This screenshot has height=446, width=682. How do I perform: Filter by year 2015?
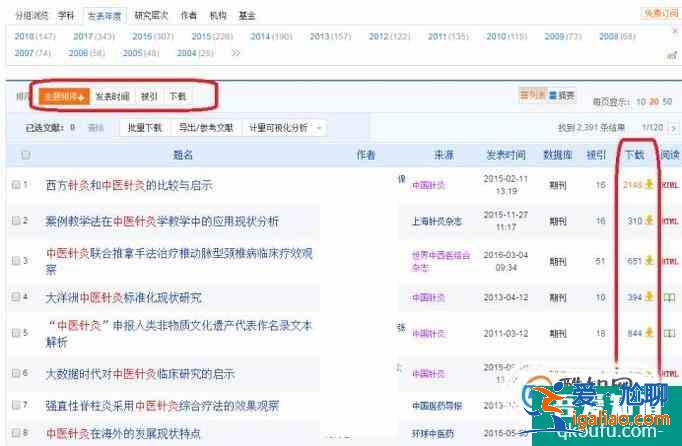[212, 36]
